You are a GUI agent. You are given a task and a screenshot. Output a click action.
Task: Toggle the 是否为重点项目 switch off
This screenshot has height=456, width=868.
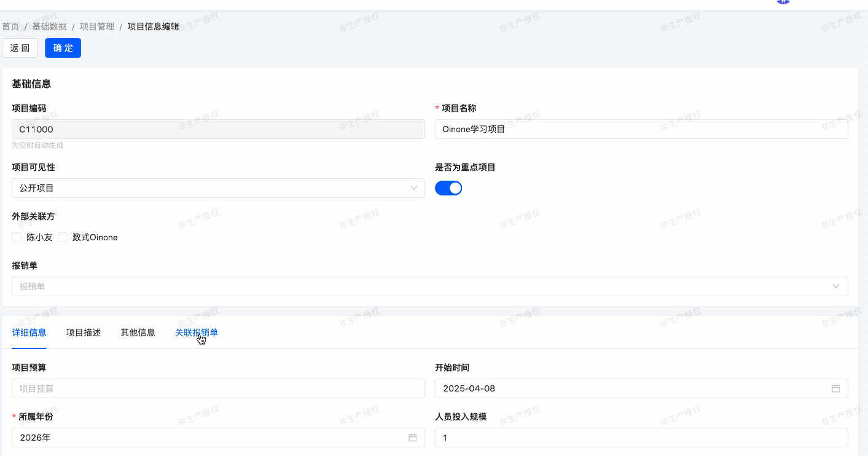(448, 188)
